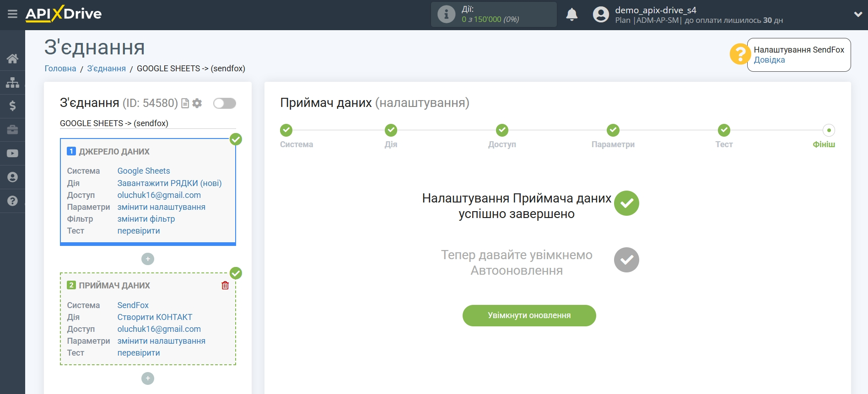Expand the account dropdown arrow
The width and height of the screenshot is (868, 394).
[858, 15]
